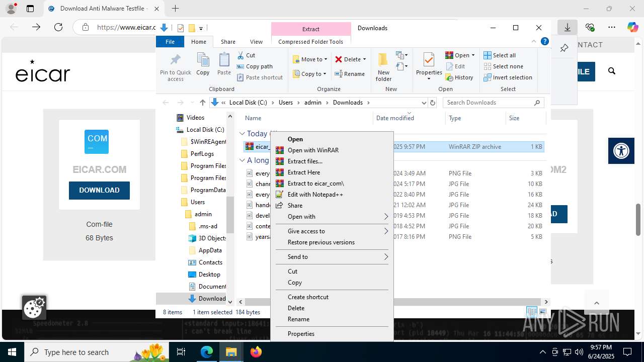Click Cut in the ribbon Clipboard group
Image resolution: width=644 pixels, height=362 pixels.
pyautogui.click(x=246, y=55)
